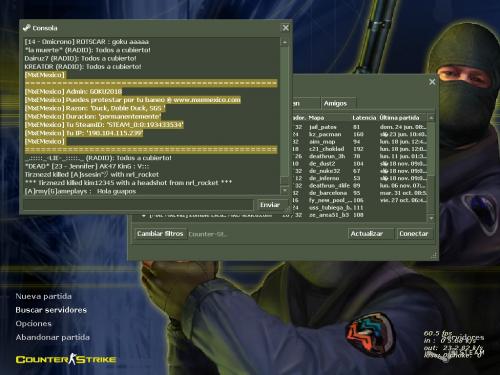This screenshot has height=375, width=500.
Task: Click the server list scroll-down arrow
Action: click(431, 218)
